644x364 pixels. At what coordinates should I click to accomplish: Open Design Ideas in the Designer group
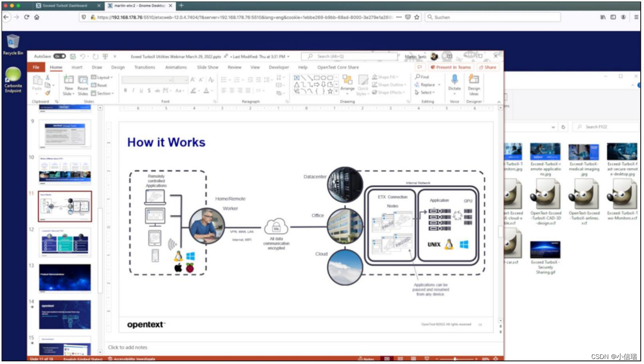474,85
